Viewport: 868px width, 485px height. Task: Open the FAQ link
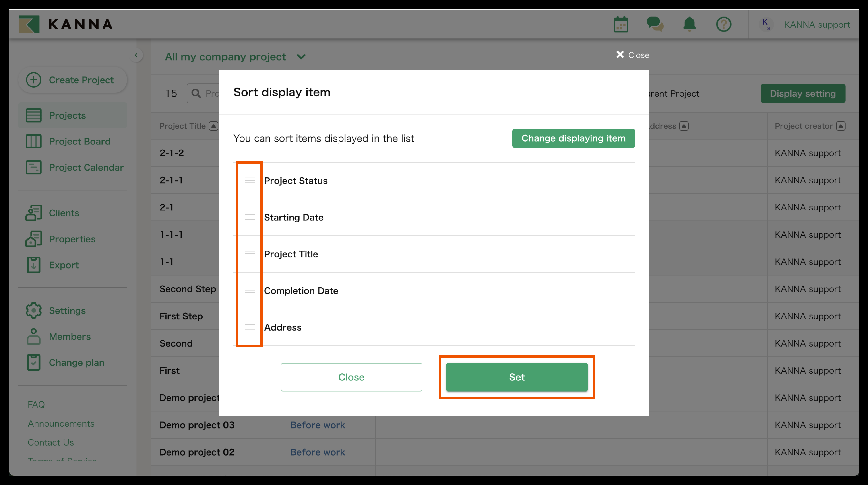point(36,404)
